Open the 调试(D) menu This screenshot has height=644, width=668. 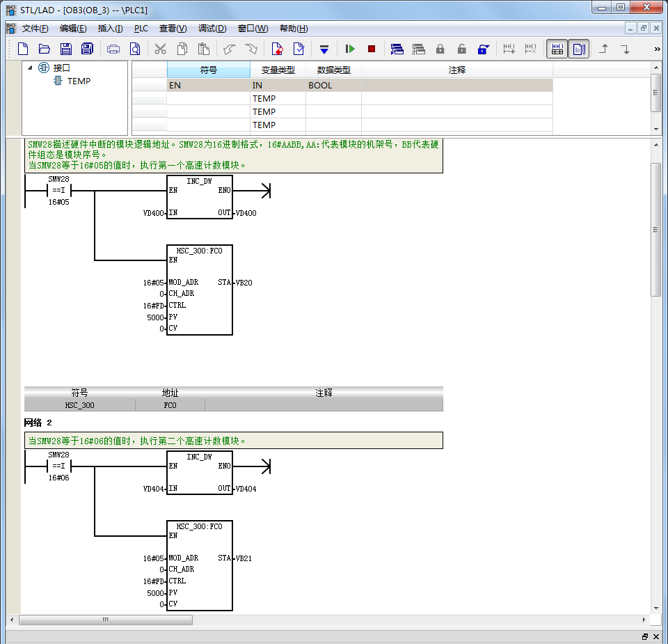[x=212, y=29]
